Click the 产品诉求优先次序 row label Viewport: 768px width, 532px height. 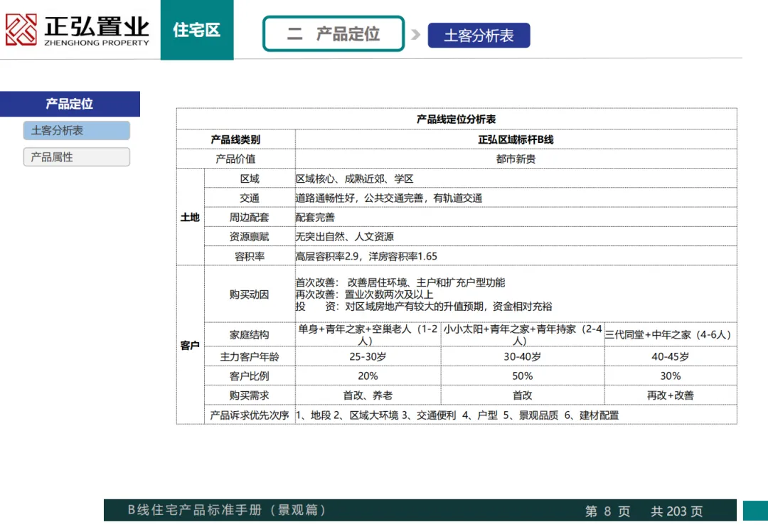coord(250,415)
